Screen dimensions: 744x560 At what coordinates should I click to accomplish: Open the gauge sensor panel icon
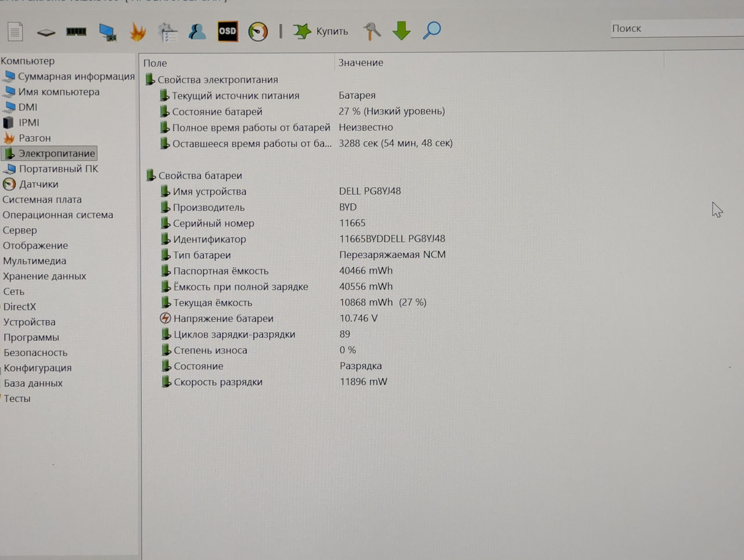258,31
